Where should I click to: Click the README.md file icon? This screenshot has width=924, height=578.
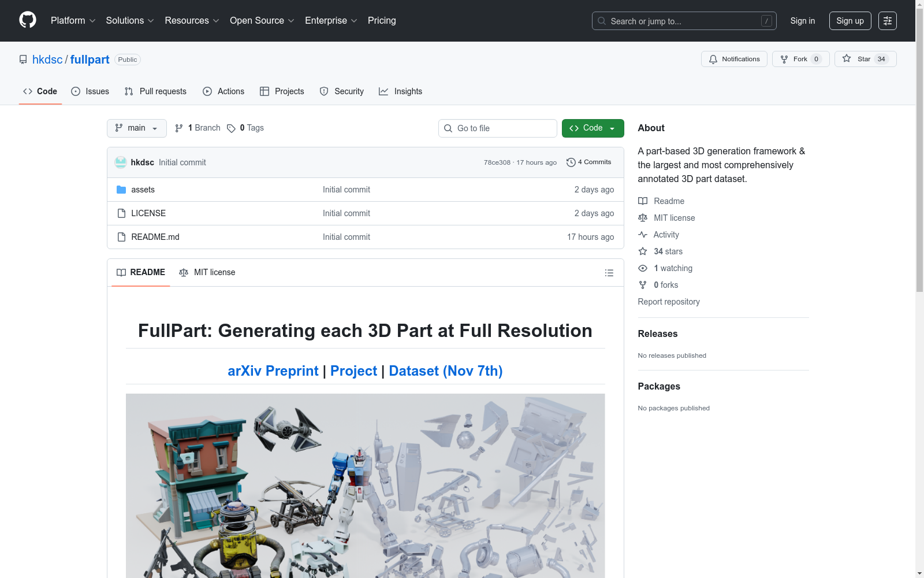(x=121, y=237)
